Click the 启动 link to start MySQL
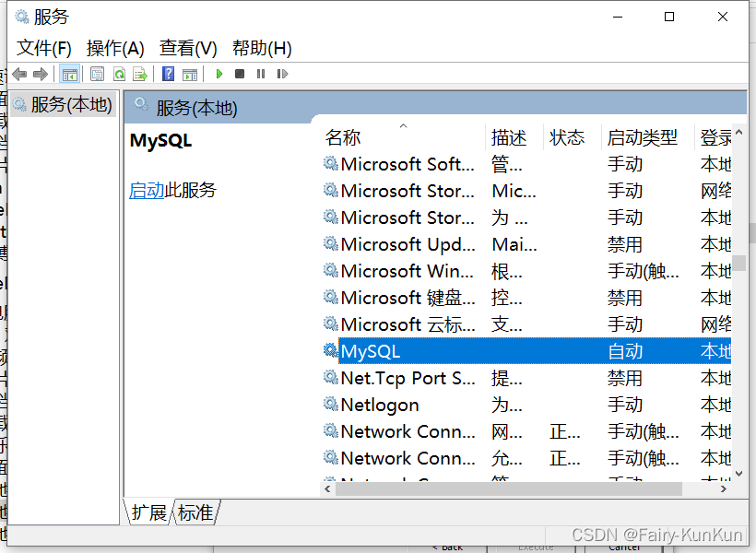 pos(147,191)
